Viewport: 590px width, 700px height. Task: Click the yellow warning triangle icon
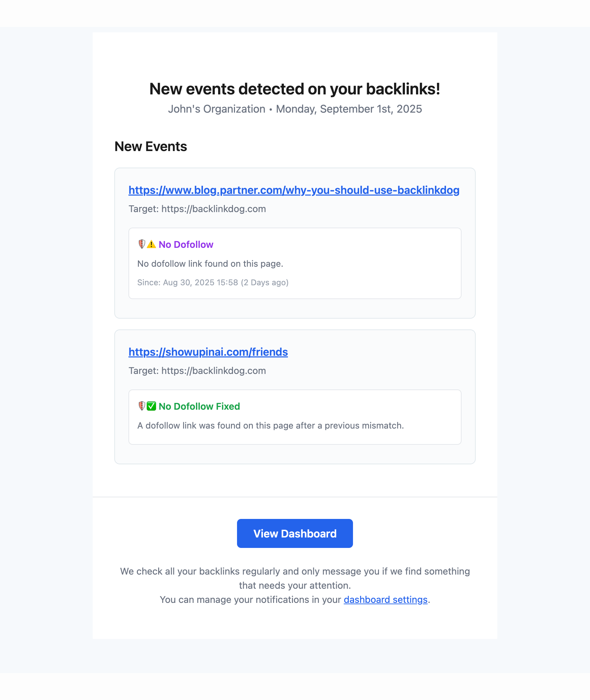coord(151,244)
